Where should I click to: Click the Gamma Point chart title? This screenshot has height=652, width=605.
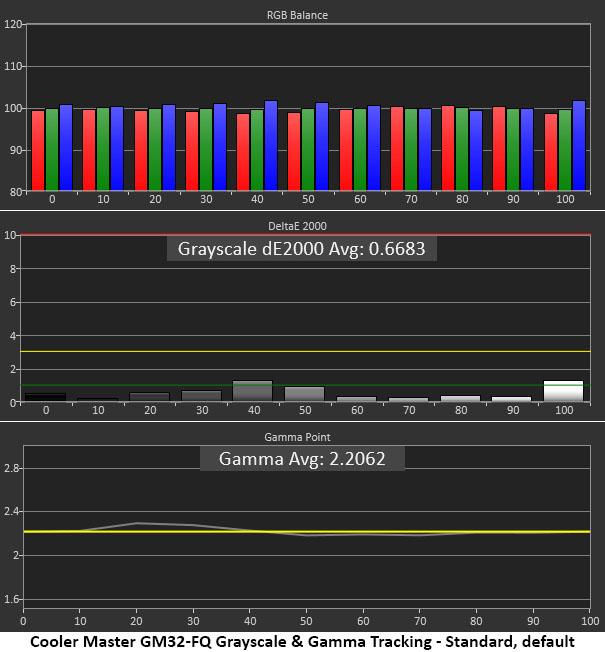coord(297,437)
